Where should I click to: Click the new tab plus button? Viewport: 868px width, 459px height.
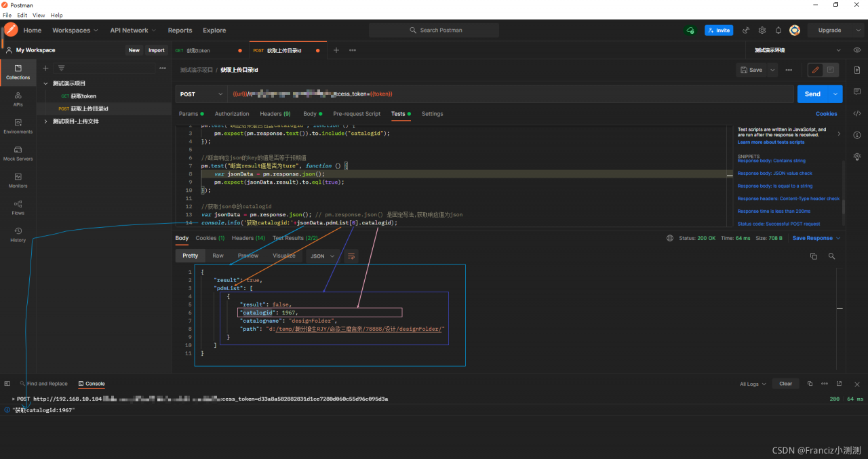tap(336, 50)
